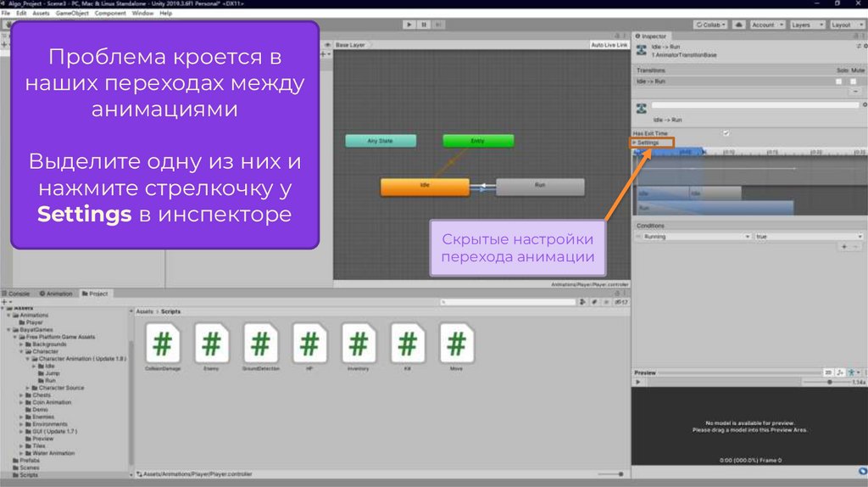Image resolution: width=868 pixels, height=487 pixels.
Task: Click the Search by Type icon in Project
Action: click(x=582, y=302)
